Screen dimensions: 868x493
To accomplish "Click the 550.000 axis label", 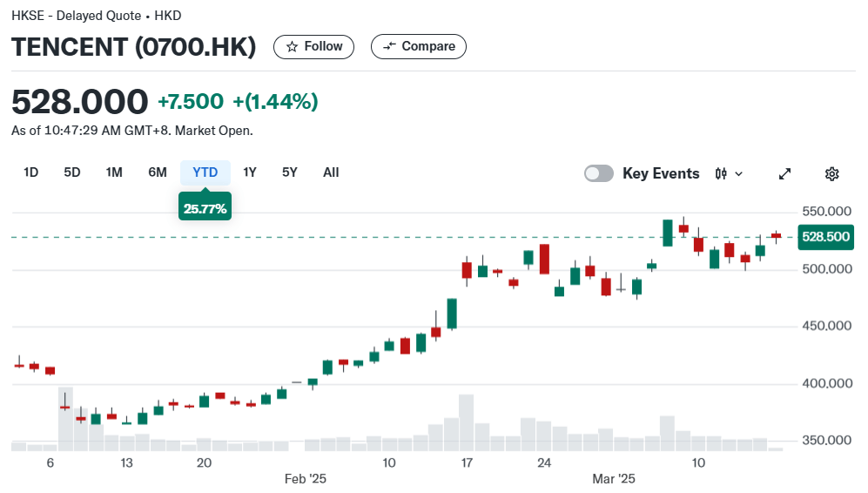I will [x=827, y=212].
